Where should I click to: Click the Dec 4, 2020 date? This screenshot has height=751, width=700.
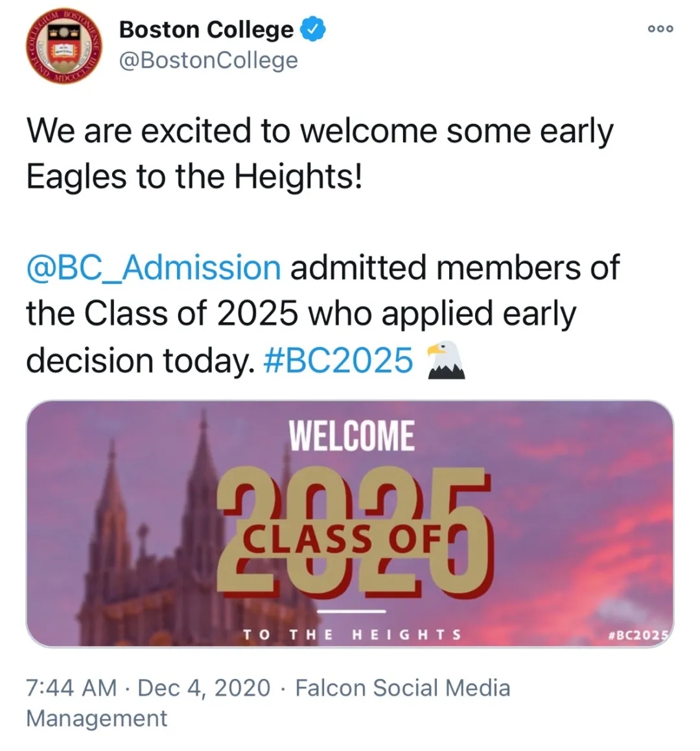point(204,687)
